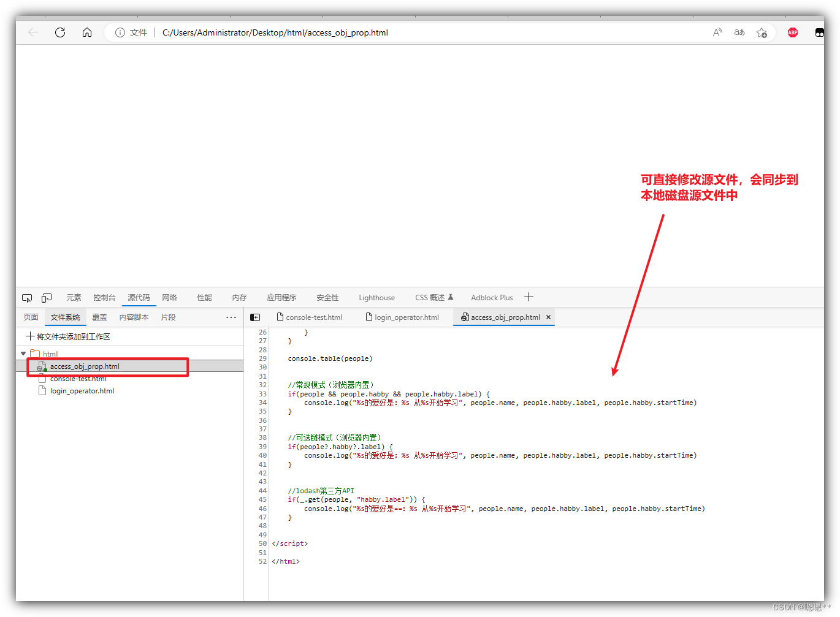Click the if(people?.habby?.label) code line
The width and height of the screenshot is (840, 617).
(340, 447)
